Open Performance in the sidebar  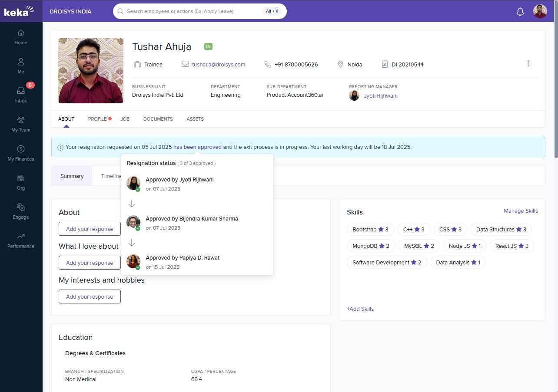pyautogui.click(x=21, y=240)
